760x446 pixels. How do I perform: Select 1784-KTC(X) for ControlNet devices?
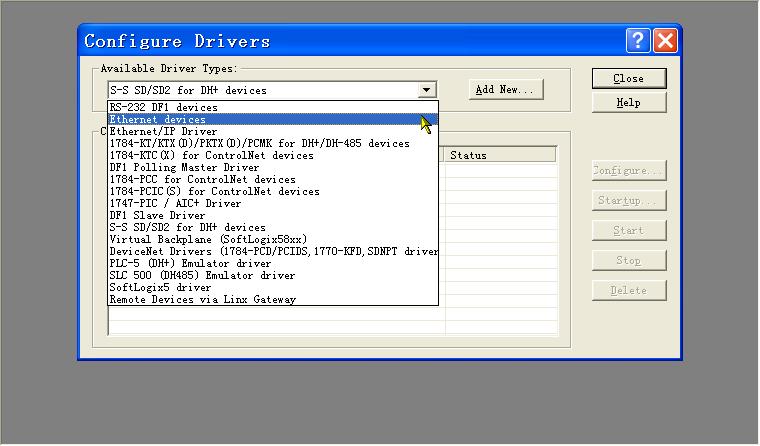273,156
